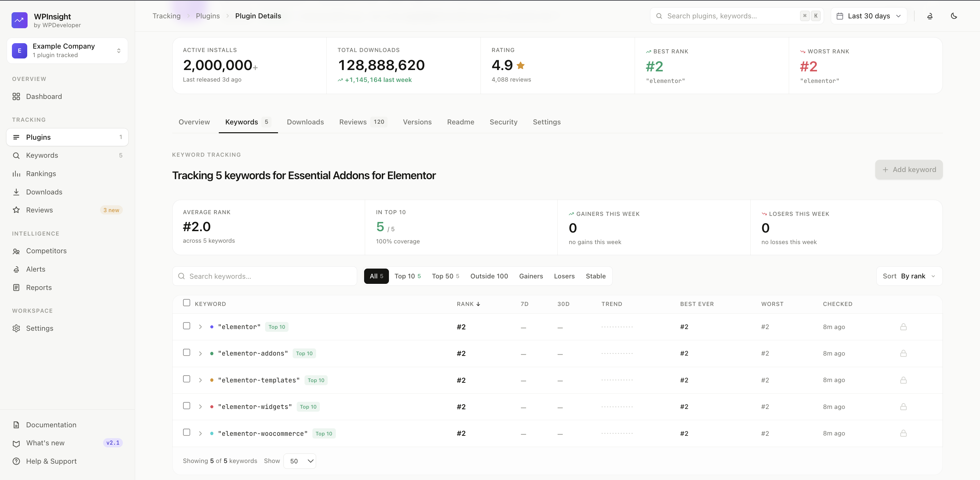
Task: Filter keywords by Top 10
Action: coord(407,276)
